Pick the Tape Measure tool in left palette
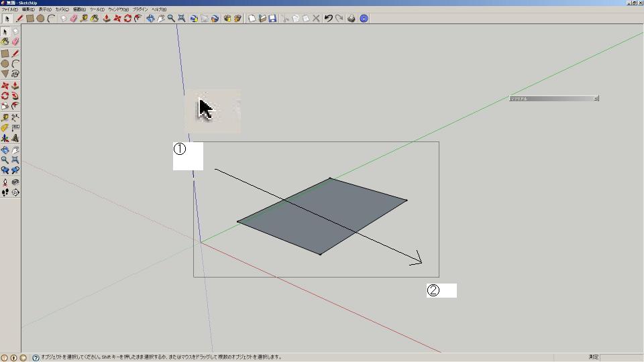The height and width of the screenshot is (362, 644). coord(5,118)
